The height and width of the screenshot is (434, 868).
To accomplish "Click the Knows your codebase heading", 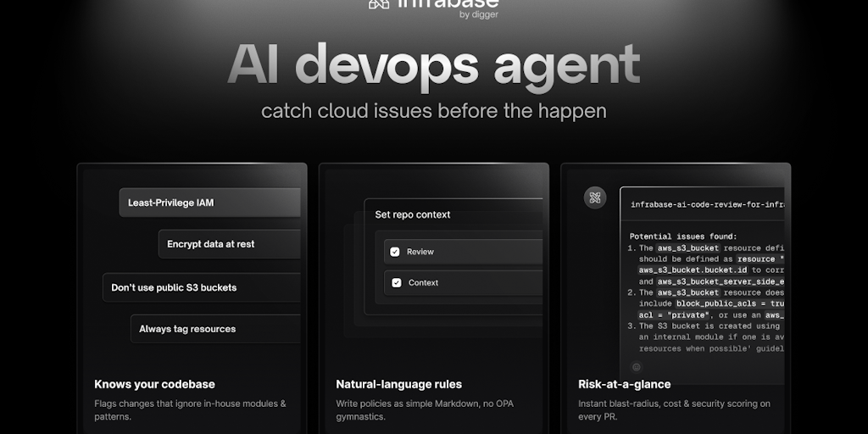I will [x=154, y=384].
